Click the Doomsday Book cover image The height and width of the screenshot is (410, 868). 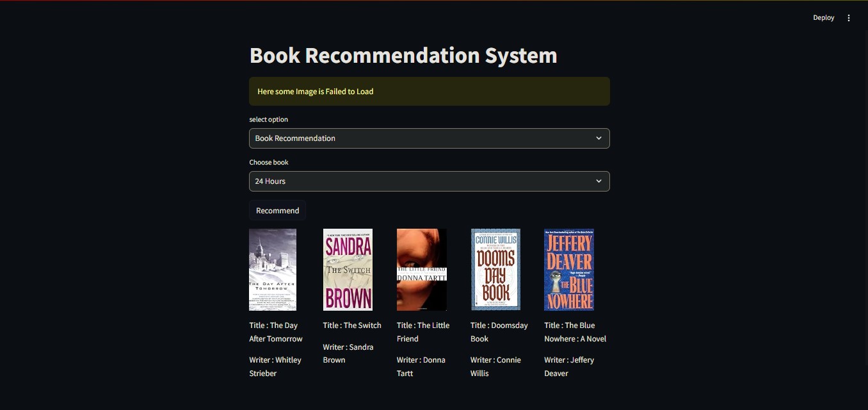(x=495, y=270)
